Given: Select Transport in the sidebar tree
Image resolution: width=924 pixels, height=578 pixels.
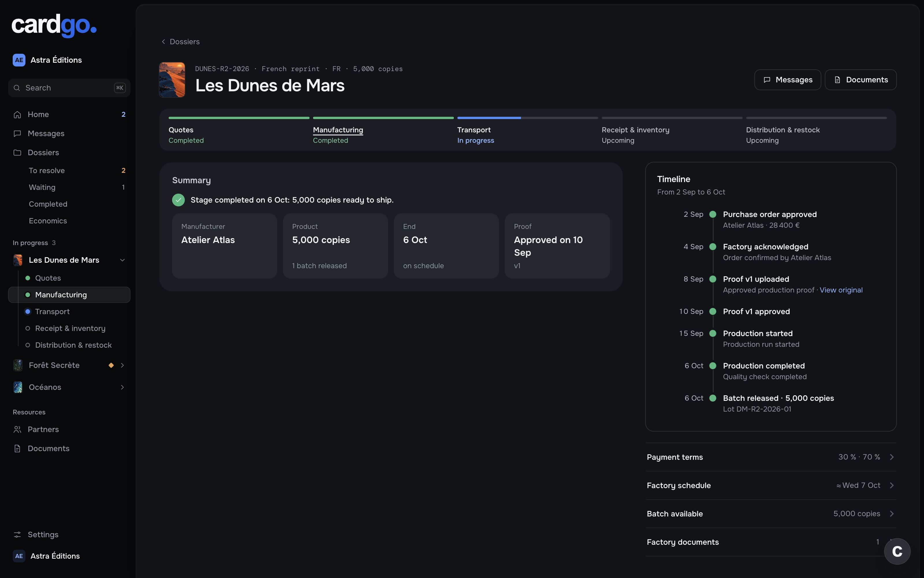Looking at the screenshot, I should [x=69, y=312].
